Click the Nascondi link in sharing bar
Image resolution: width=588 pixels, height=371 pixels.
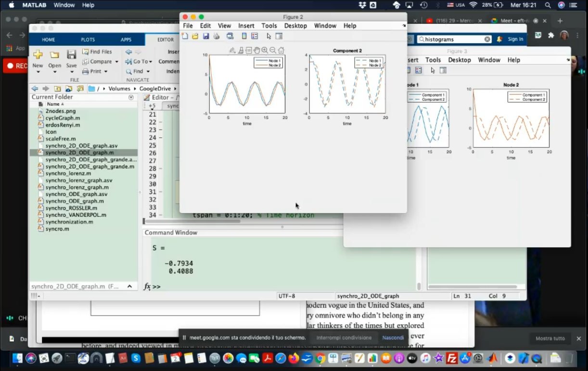click(x=393, y=338)
